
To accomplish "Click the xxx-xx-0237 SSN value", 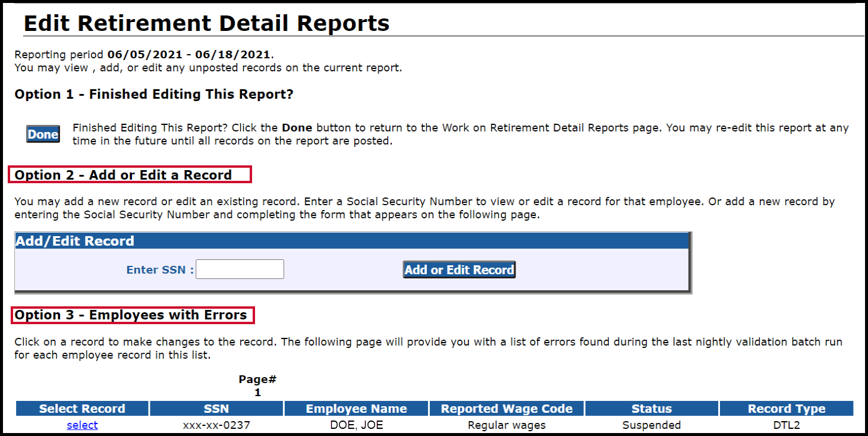I will [x=216, y=425].
